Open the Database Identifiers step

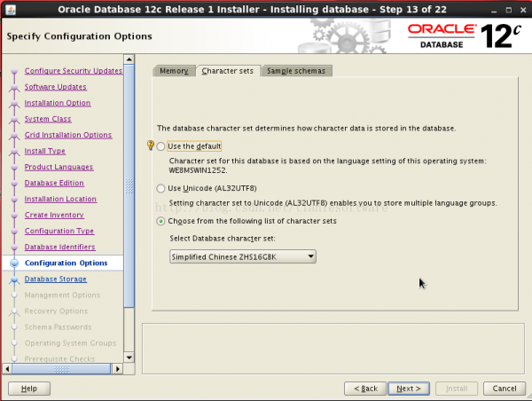point(59,247)
